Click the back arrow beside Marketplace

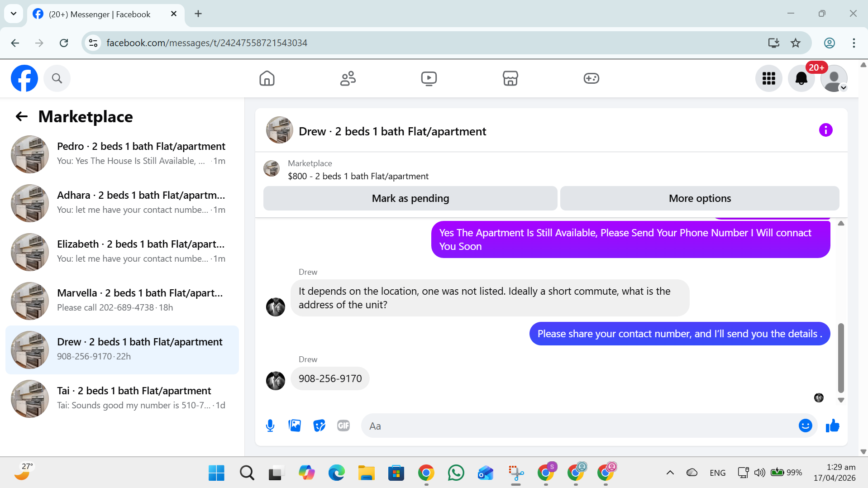click(x=22, y=117)
